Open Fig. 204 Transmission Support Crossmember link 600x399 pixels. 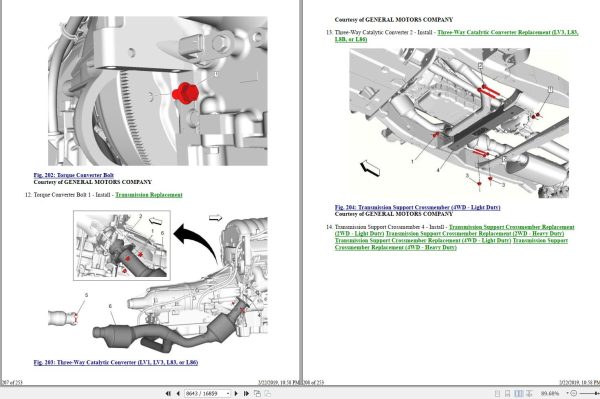click(417, 207)
